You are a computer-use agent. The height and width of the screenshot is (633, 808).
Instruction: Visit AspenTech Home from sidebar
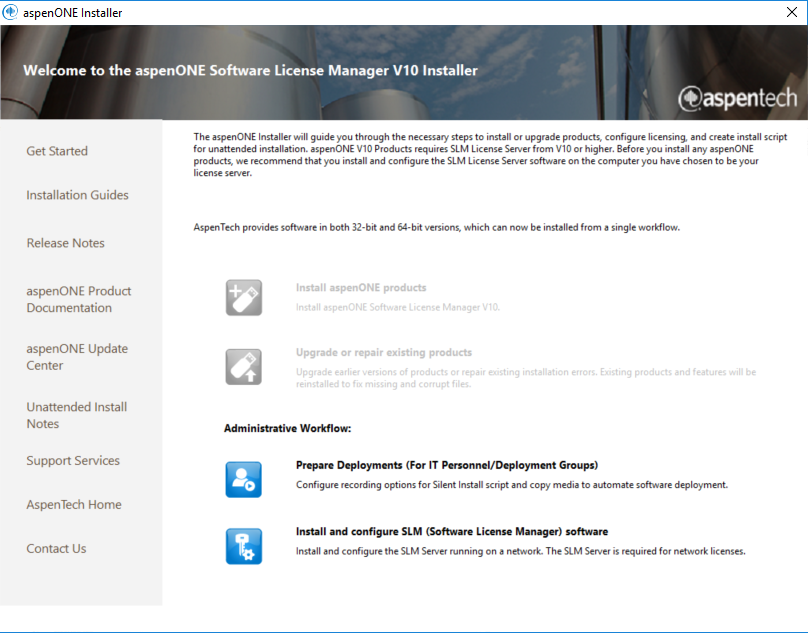click(x=74, y=504)
